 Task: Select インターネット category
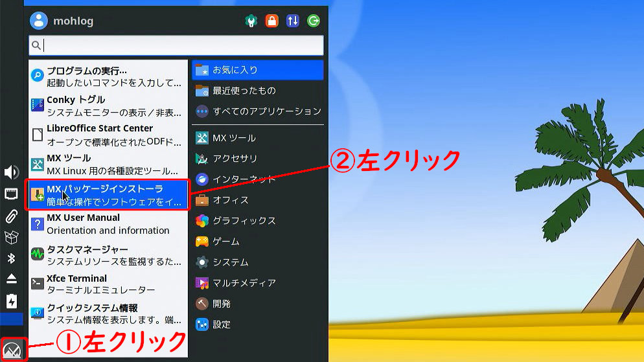pos(258,179)
